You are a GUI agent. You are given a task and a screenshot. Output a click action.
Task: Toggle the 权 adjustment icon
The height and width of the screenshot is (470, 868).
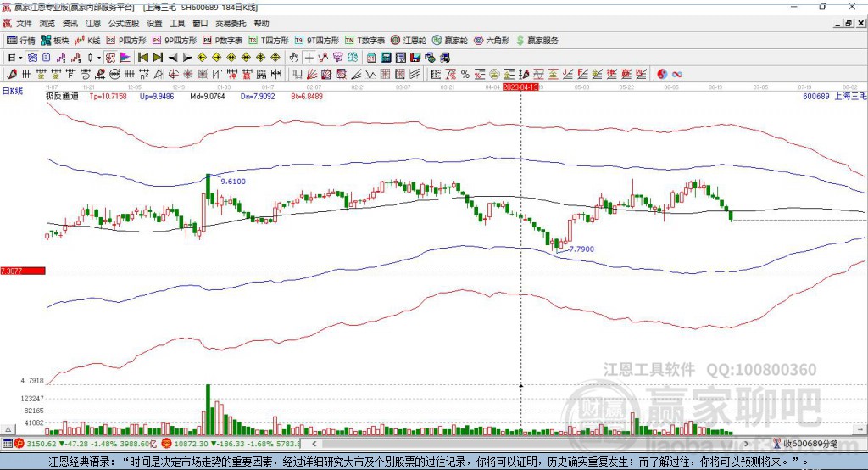click(x=110, y=58)
